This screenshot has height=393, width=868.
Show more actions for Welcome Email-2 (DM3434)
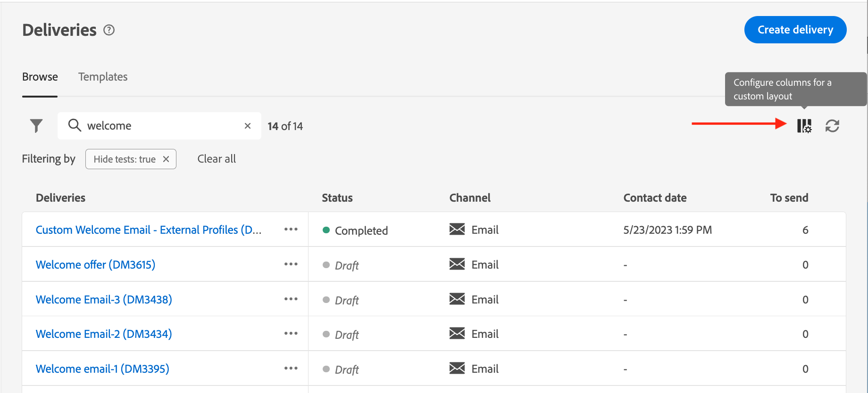point(291,334)
